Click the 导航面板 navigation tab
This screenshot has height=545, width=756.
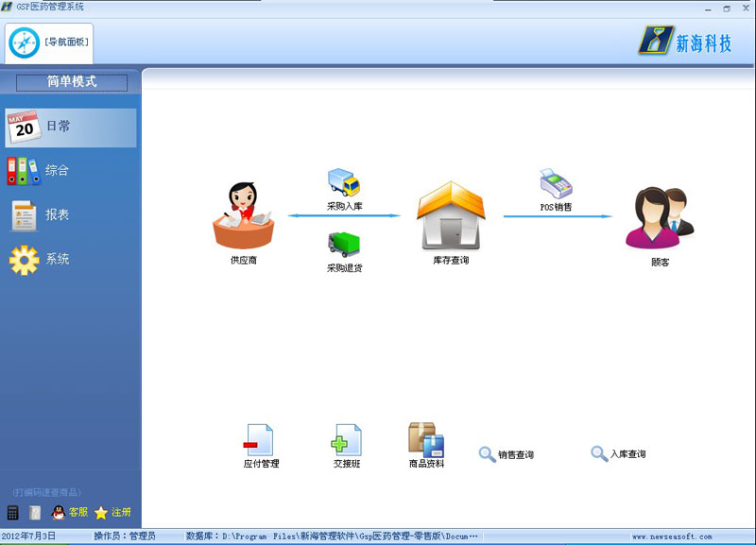(x=50, y=42)
